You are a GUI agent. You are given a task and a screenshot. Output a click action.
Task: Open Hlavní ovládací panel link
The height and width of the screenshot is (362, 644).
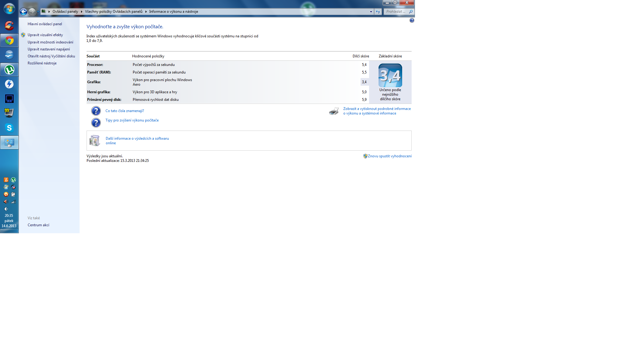tap(45, 24)
